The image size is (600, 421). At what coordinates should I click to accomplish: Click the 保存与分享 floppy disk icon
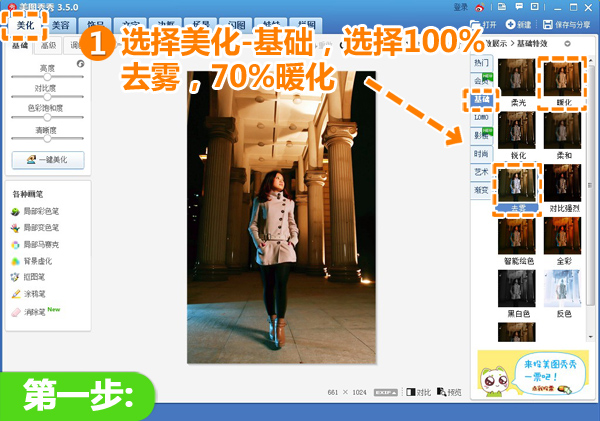click(x=548, y=24)
